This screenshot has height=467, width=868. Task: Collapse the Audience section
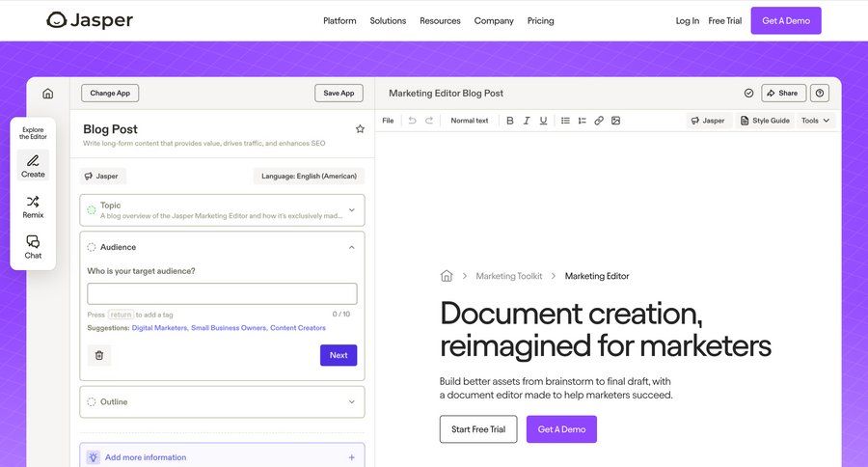[351, 247]
